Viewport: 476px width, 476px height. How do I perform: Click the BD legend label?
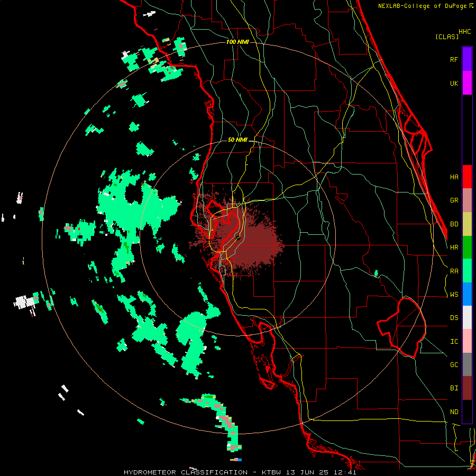coord(454,224)
